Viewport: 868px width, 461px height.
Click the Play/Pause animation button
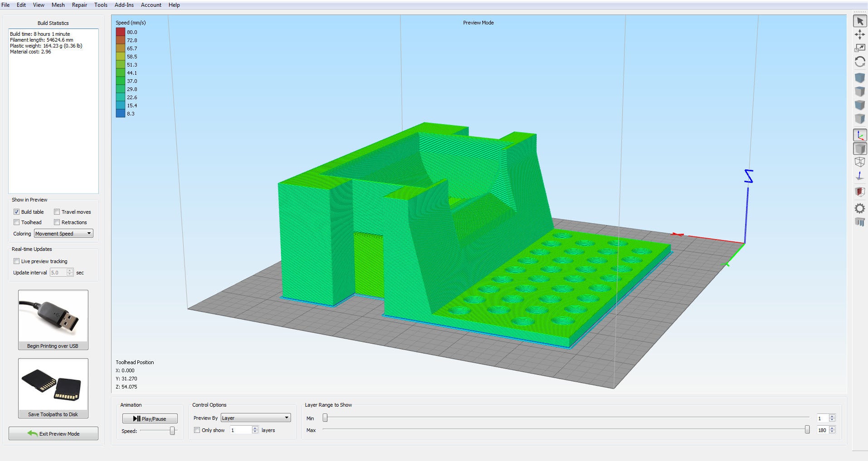[150, 419]
